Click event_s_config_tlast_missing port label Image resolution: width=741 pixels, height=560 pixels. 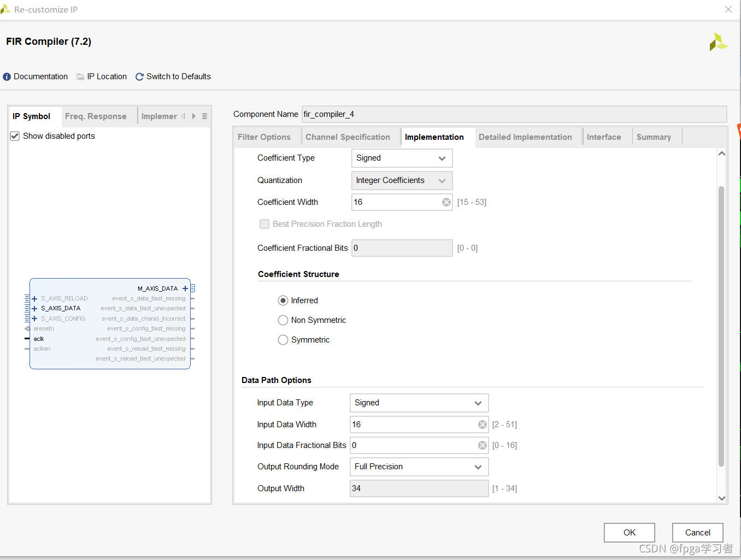click(x=146, y=329)
